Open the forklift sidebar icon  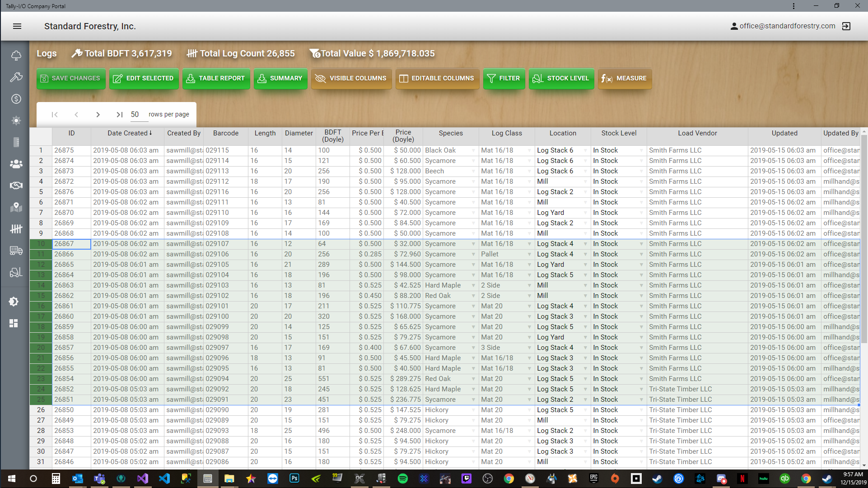[x=16, y=272]
